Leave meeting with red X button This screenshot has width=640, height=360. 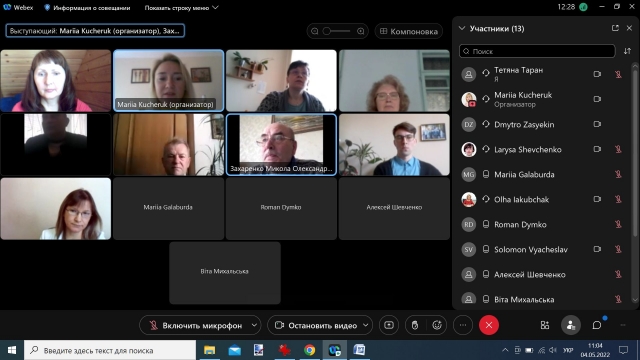click(489, 325)
